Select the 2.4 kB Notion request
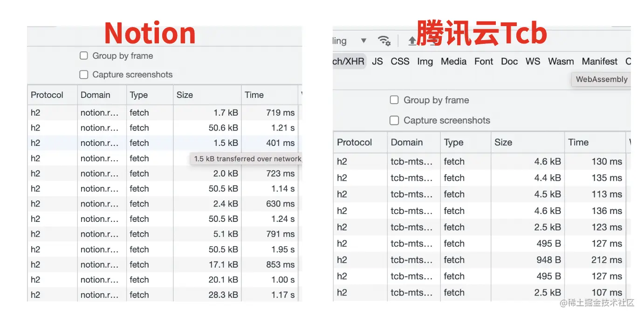 click(164, 204)
